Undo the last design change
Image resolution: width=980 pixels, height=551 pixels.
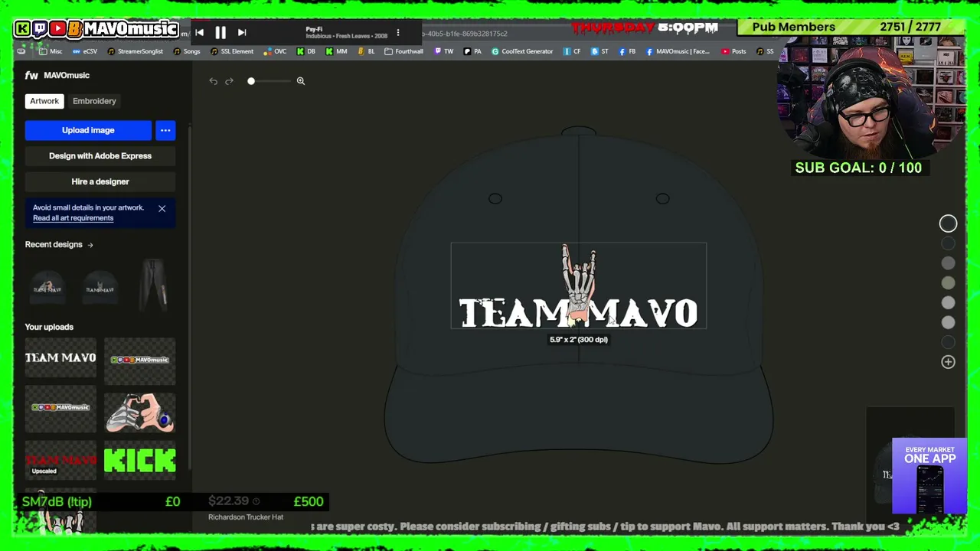pyautogui.click(x=213, y=81)
